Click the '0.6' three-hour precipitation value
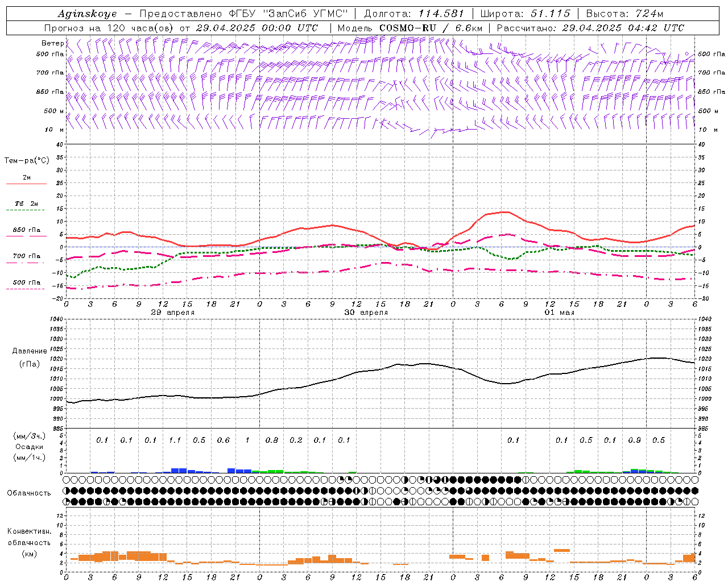Viewport: 728px width, 582px height. [223, 440]
